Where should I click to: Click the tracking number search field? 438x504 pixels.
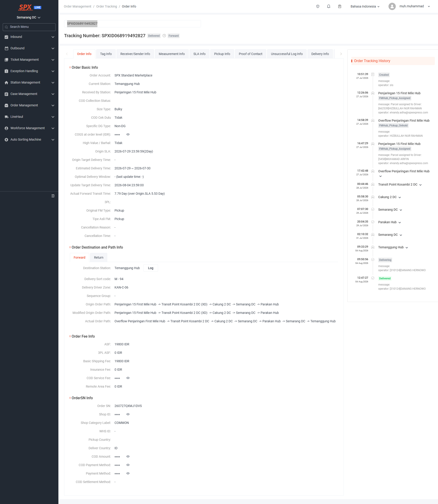click(133, 24)
